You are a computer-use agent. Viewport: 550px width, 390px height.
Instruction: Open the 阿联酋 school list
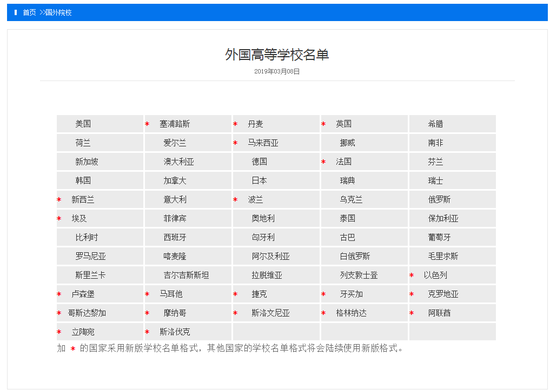click(439, 313)
